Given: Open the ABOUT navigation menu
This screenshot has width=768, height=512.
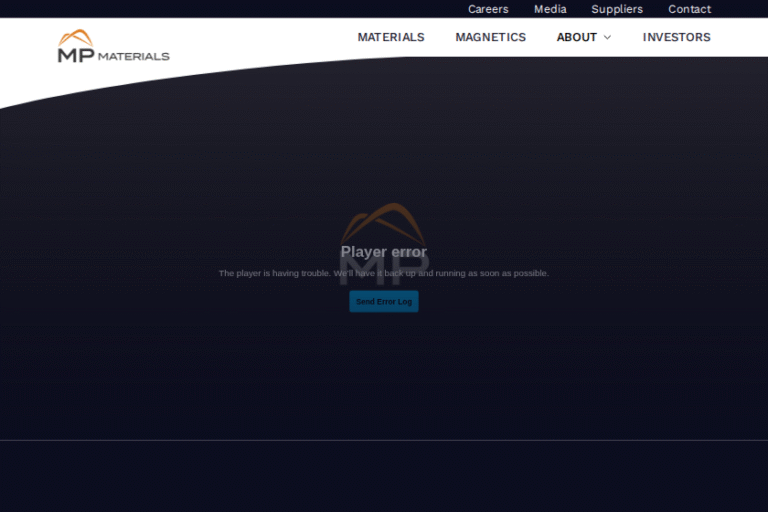Looking at the screenshot, I should click(576, 37).
